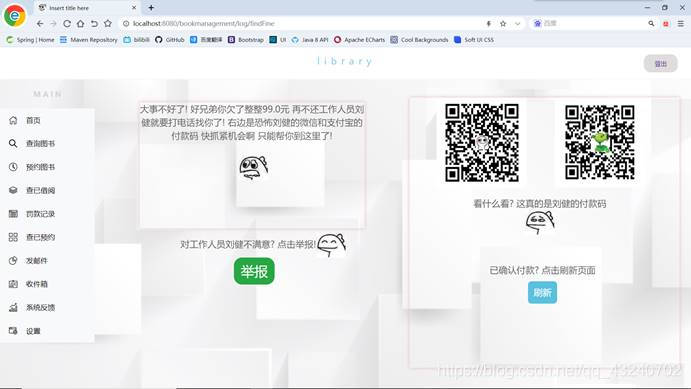Click the star icon next to the home button
This screenshot has width=691, height=389.
click(108, 23)
